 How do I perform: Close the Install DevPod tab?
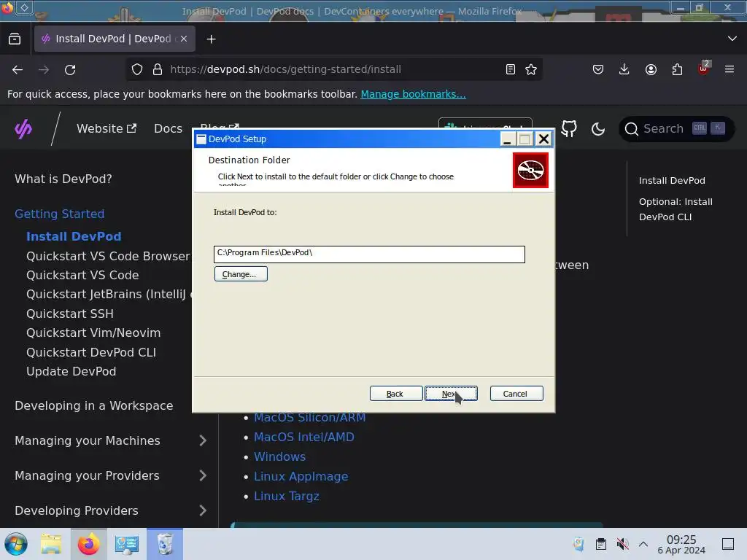(184, 39)
